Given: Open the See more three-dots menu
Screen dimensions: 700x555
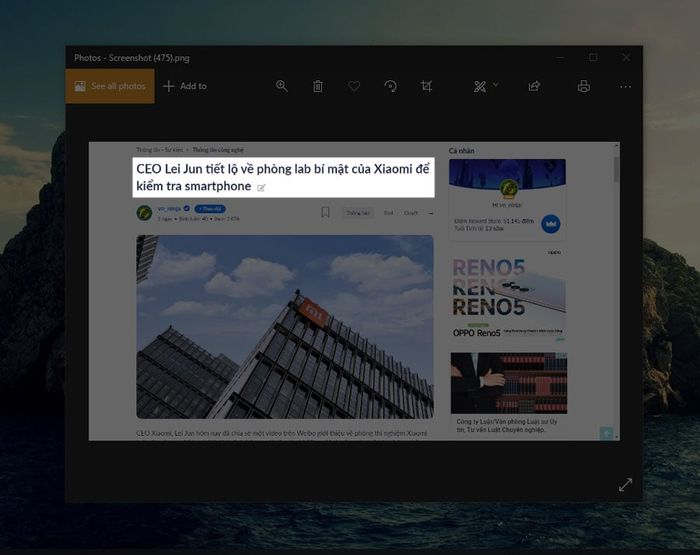Looking at the screenshot, I should (x=626, y=87).
